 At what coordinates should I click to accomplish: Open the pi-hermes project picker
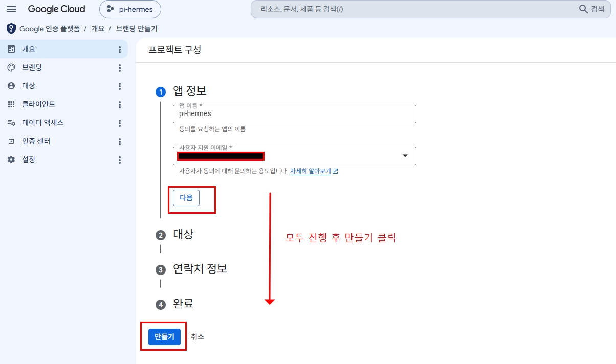coord(130,9)
